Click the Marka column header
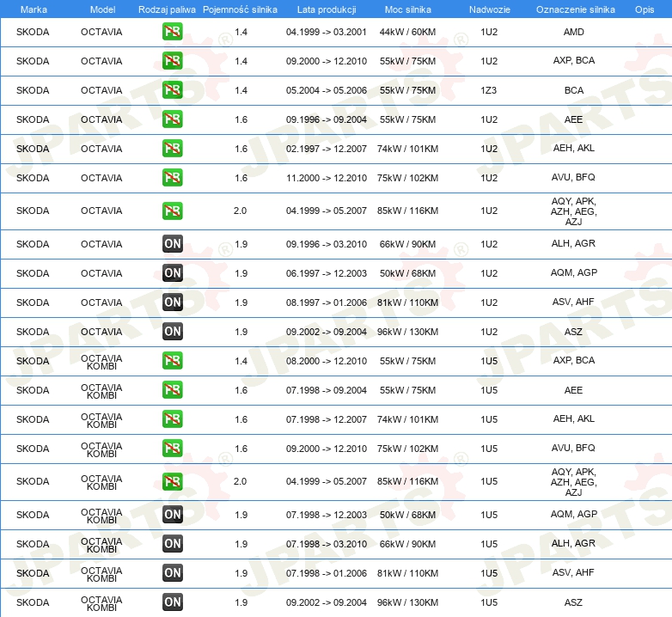Image resolution: width=672 pixels, height=617 pixels. coord(34,9)
